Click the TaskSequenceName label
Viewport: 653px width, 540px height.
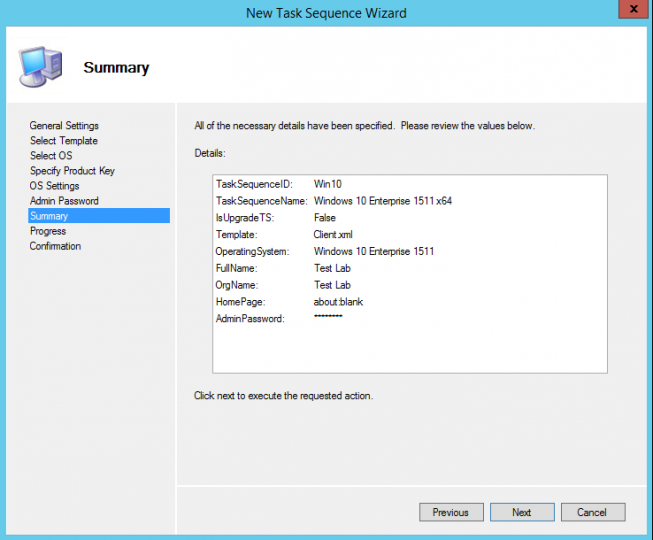[x=262, y=201]
